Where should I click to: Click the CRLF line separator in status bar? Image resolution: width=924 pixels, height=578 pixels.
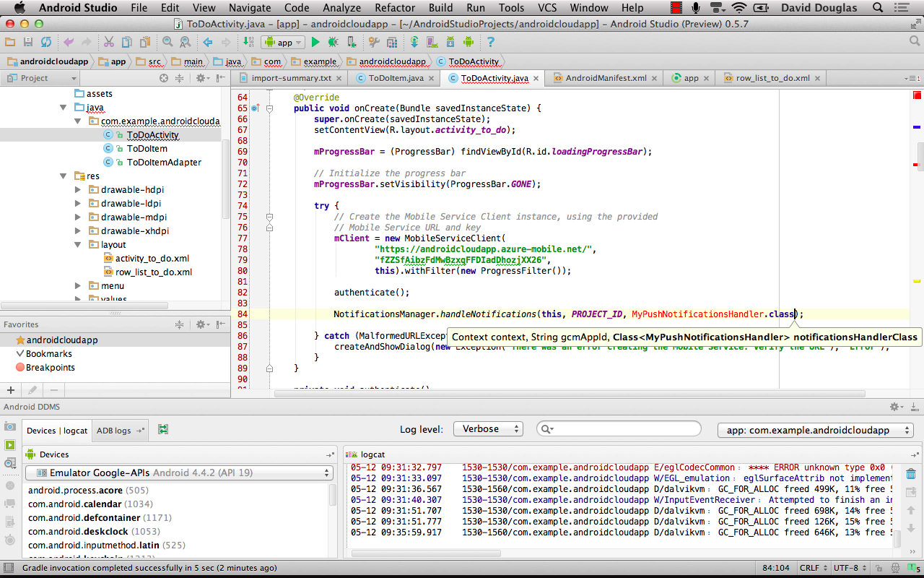pos(812,568)
